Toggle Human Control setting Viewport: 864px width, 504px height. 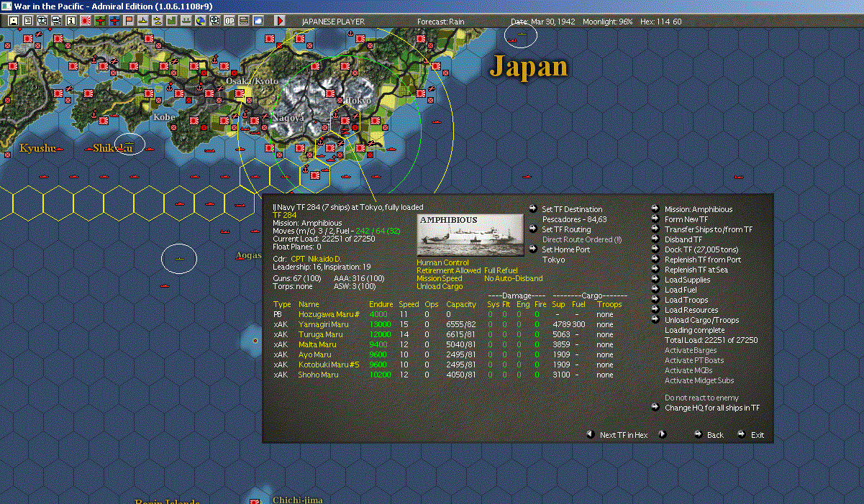(x=442, y=263)
